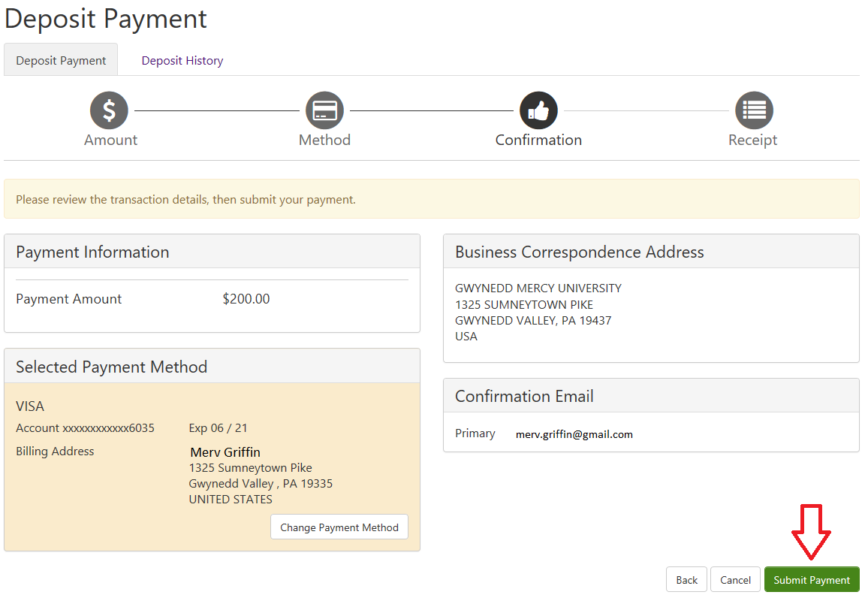868x601 pixels.
Task: Click the Account xxxxxxxxxxxx6035 text
Action: (x=86, y=427)
